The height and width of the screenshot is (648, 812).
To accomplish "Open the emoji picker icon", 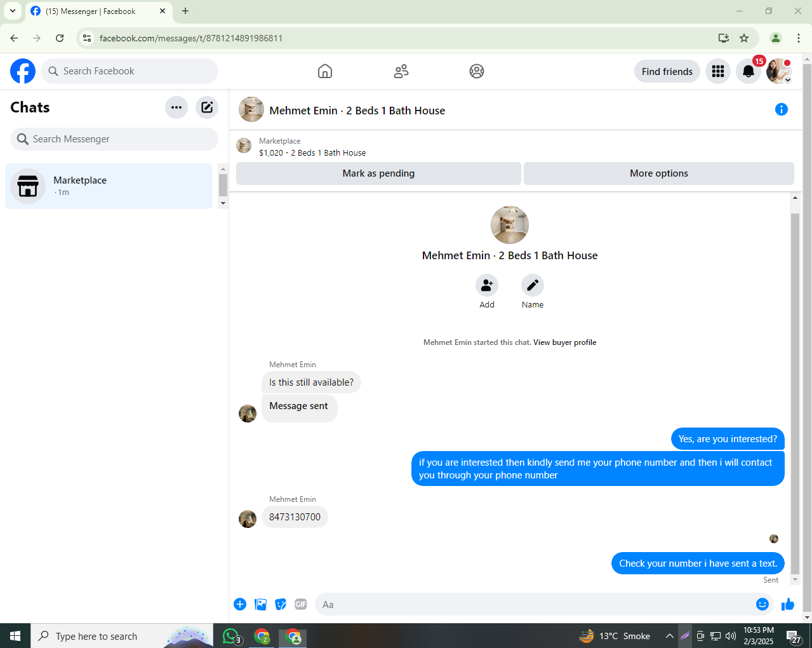I will 762,604.
